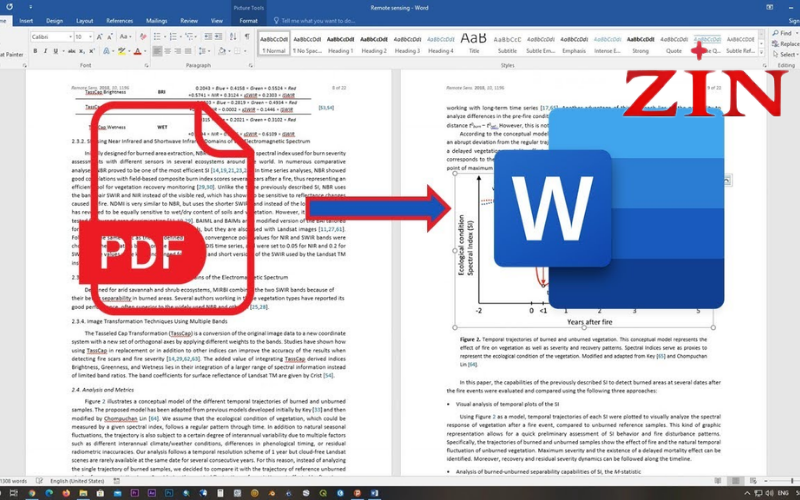The image size is (800, 500).
Task: Open Firefox from taskbar
Action: coord(66,493)
